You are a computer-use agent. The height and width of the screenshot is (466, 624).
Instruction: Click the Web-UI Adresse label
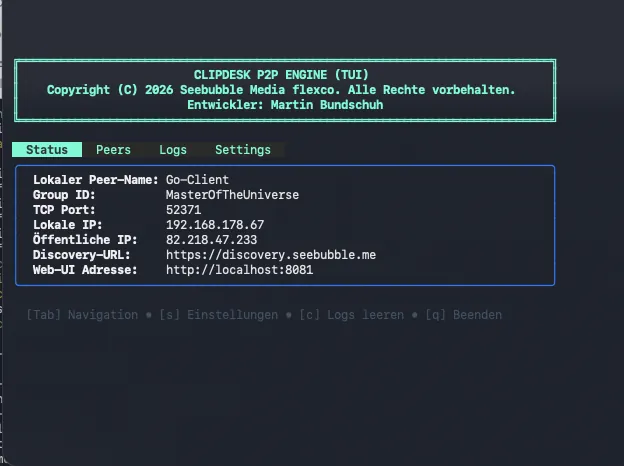click(85, 270)
